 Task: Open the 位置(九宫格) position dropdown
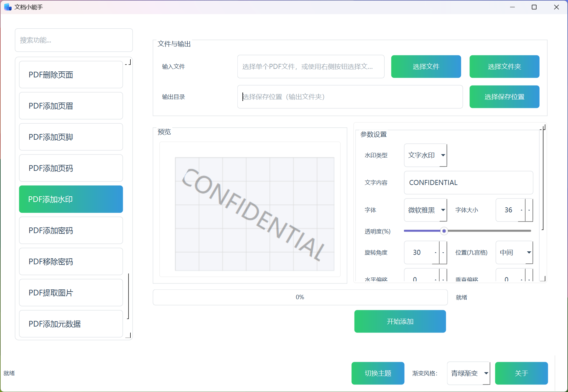(x=514, y=253)
